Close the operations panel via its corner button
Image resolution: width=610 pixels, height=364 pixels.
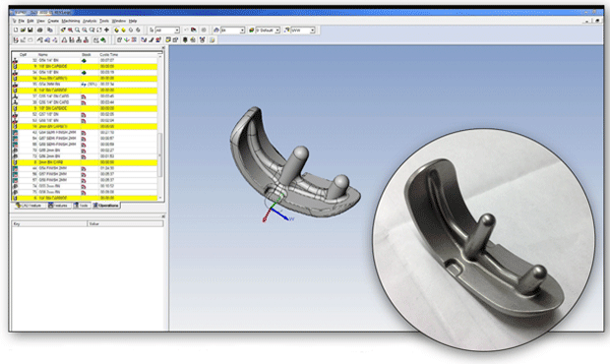click(163, 48)
